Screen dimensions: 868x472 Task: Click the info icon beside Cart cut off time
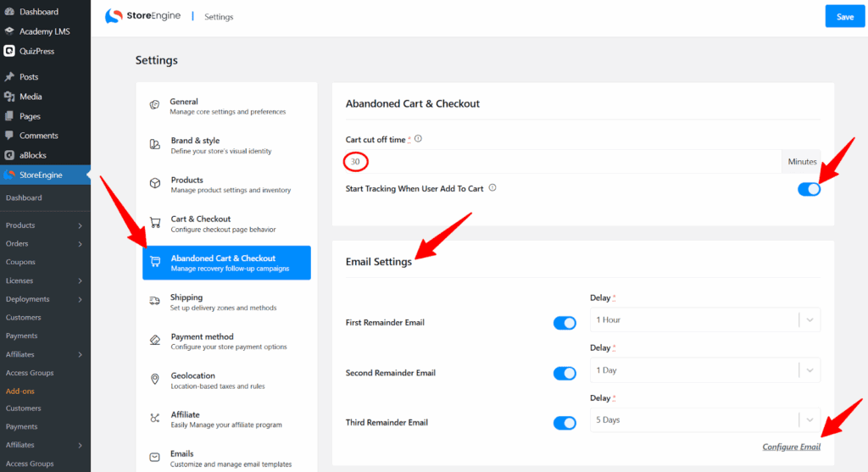point(418,139)
